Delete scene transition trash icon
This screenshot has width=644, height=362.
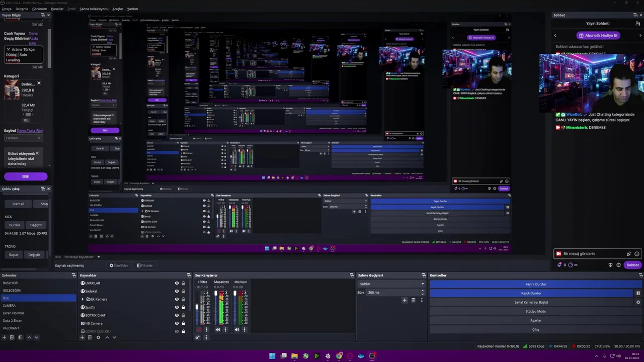pos(414,300)
